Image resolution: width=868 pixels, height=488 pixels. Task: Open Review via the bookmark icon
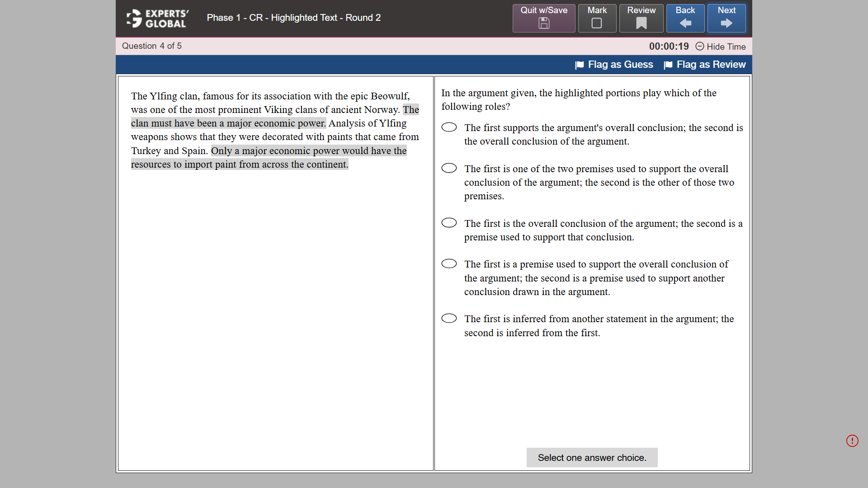pos(641,23)
